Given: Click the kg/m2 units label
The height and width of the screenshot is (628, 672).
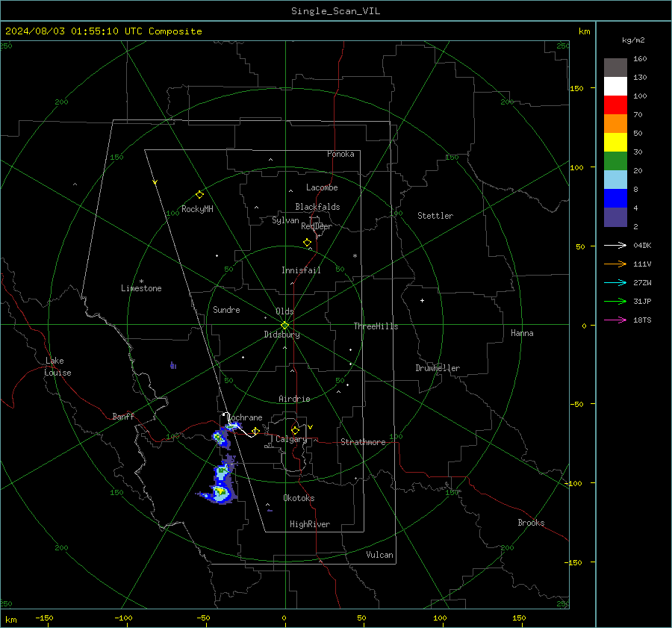Looking at the screenshot, I should (633, 40).
